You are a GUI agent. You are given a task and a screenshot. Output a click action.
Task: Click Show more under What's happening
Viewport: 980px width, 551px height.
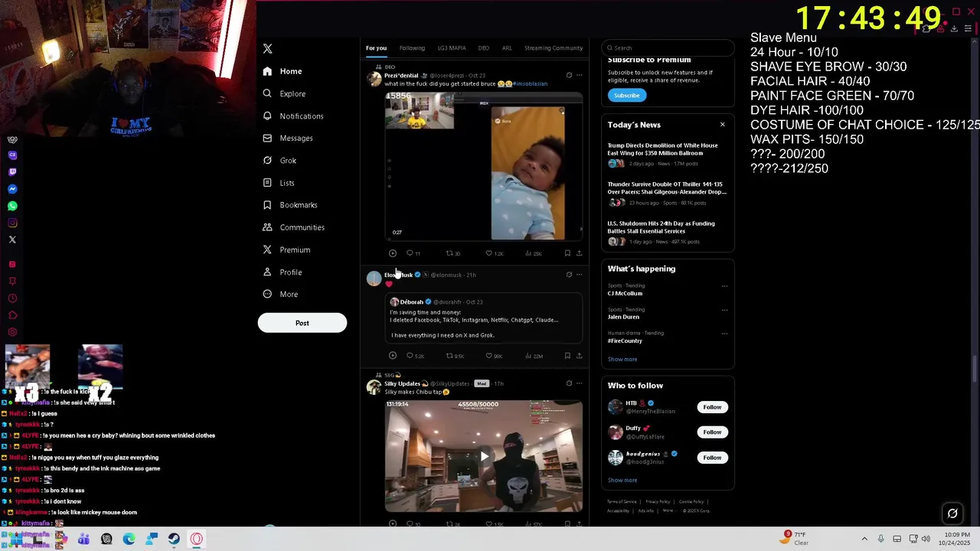(x=622, y=360)
